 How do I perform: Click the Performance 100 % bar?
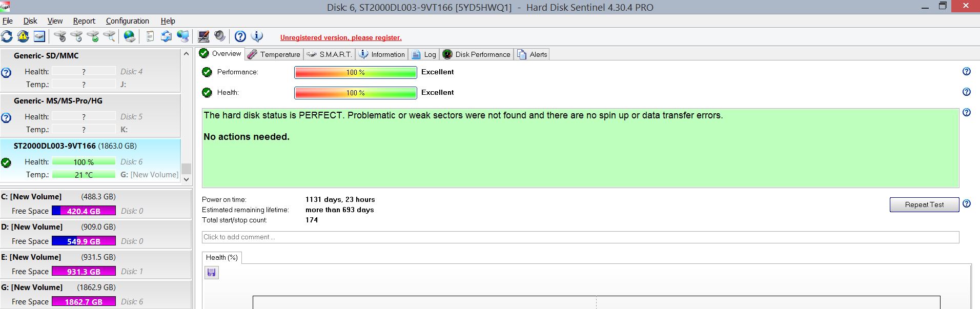point(355,72)
